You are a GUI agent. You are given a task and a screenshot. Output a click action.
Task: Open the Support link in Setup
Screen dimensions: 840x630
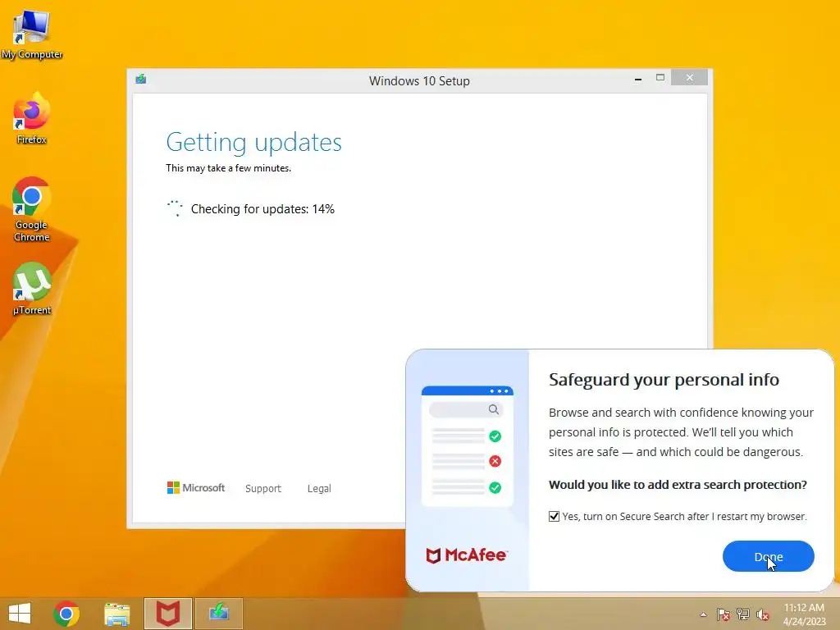[263, 489]
